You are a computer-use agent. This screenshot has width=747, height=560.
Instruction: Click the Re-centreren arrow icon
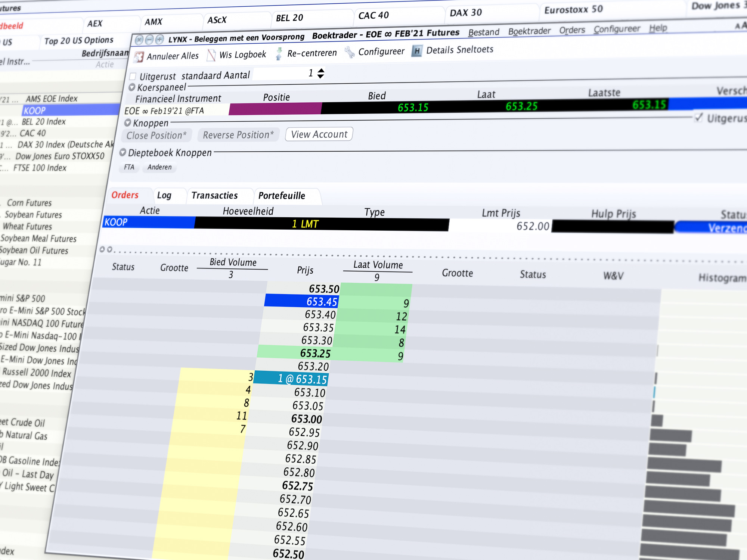279,54
